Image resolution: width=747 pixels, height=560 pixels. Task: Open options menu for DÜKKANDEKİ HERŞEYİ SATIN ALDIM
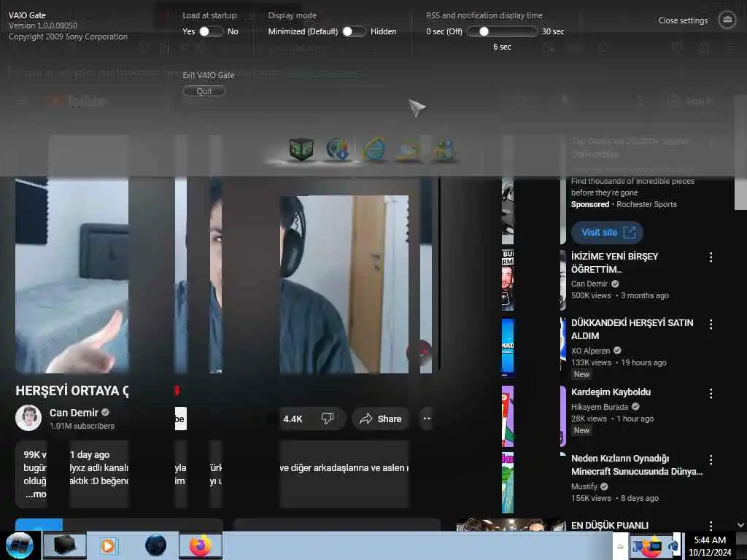pos(711,324)
